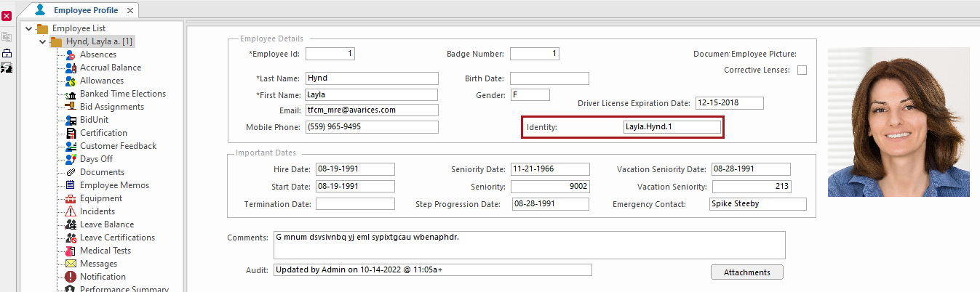
Task: Open the Accrual Balance icon
Action: pyautogui.click(x=71, y=68)
